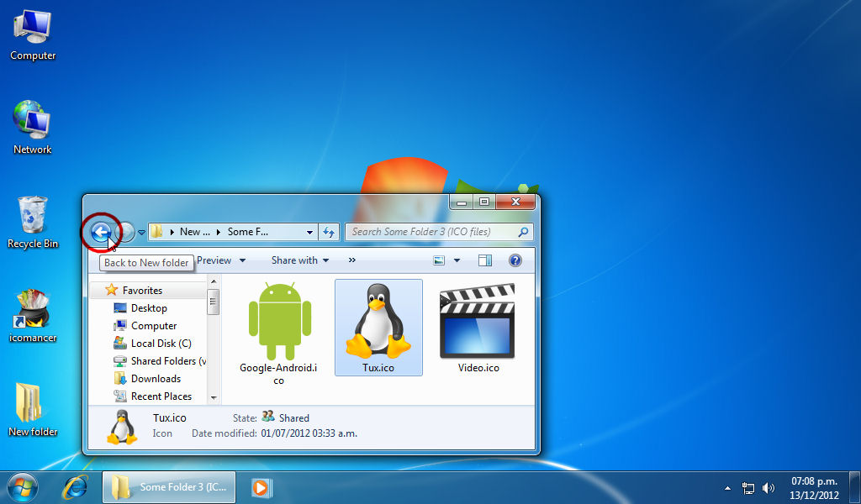Click the navigation pane scroll up arrow
The width and height of the screenshot is (861, 504).
[214, 282]
